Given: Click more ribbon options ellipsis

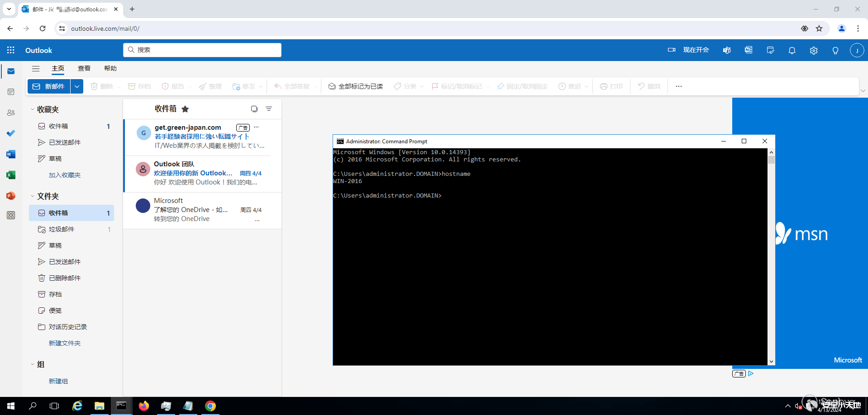Looking at the screenshot, I should pyautogui.click(x=679, y=86).
